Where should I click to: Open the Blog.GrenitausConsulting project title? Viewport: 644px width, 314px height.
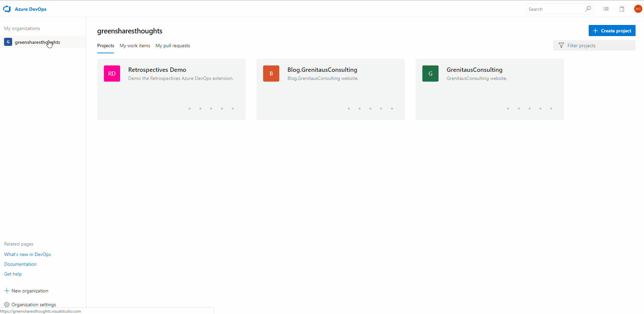pyautogui.click(x=322, y=70)
